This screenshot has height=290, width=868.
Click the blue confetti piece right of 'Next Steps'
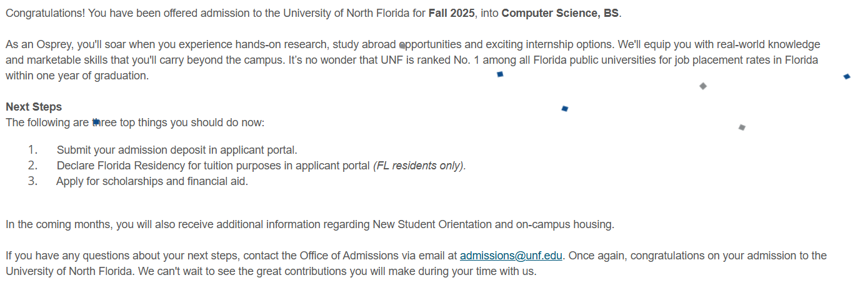[x=565, y=109]
